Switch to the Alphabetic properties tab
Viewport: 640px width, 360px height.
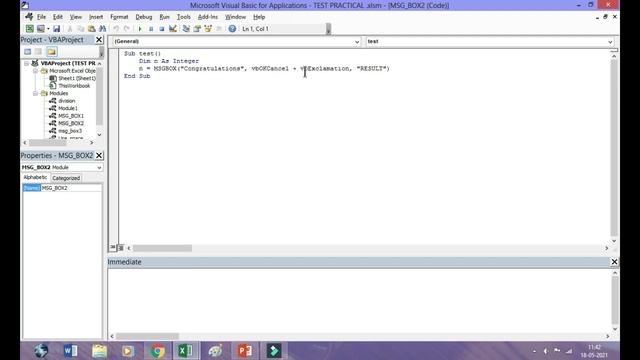pyautogui.click(x=35, y=178)
